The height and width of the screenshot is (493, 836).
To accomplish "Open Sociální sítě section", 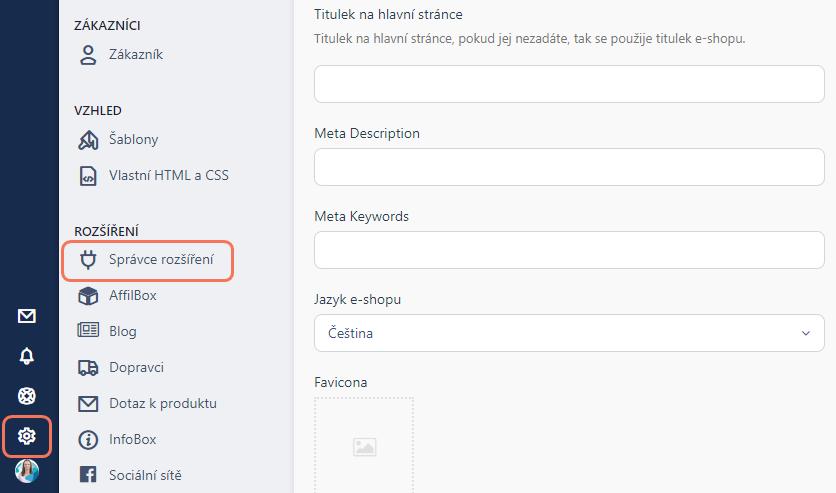I will pos(145,475).
